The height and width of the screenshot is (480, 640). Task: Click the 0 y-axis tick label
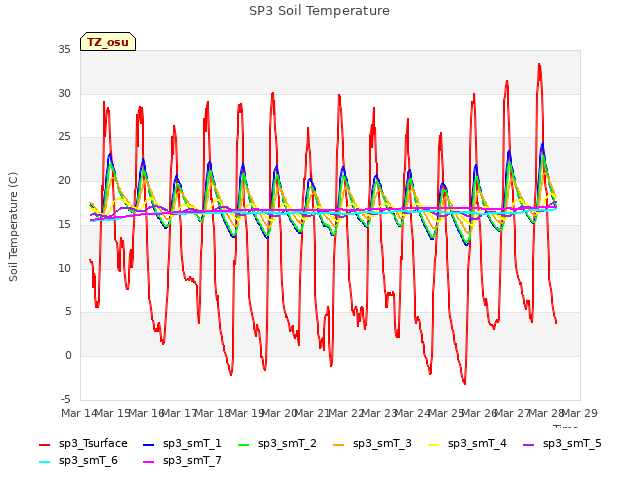pyautogui.click(x=68, y=356)
